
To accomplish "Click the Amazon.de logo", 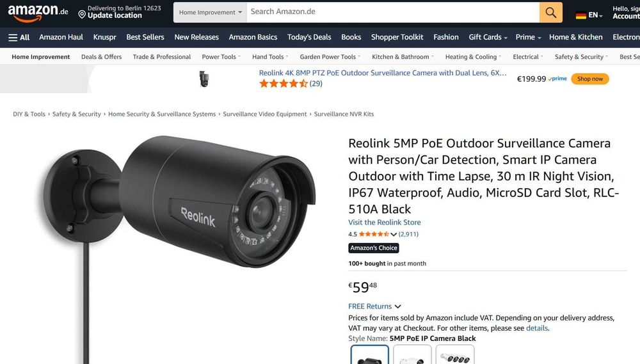I will (x=38, y=13).
